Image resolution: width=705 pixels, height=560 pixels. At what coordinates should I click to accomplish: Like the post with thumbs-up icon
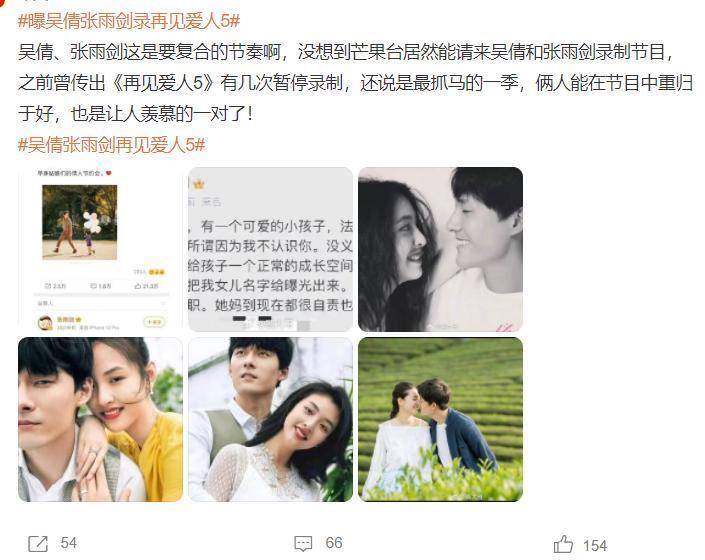coord(563,544)
